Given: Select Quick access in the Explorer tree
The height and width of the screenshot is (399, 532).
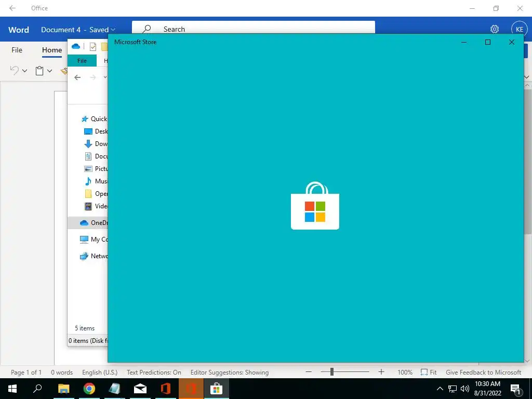Looking at the screenshot, I should pos(94,119).
